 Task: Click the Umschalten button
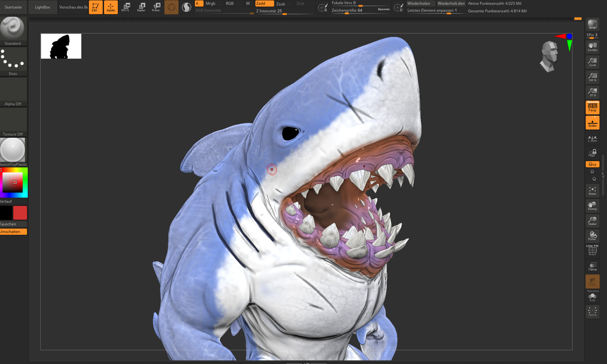click(13, 232)
